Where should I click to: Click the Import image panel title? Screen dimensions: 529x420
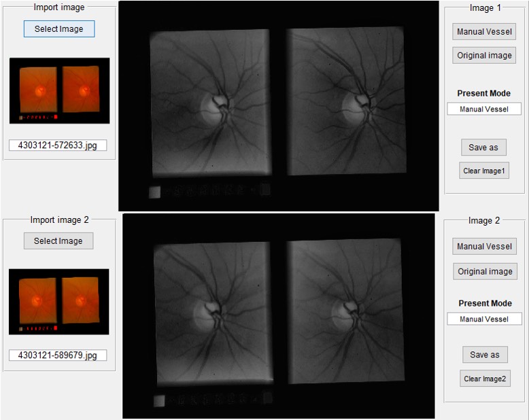click(59, 7)
